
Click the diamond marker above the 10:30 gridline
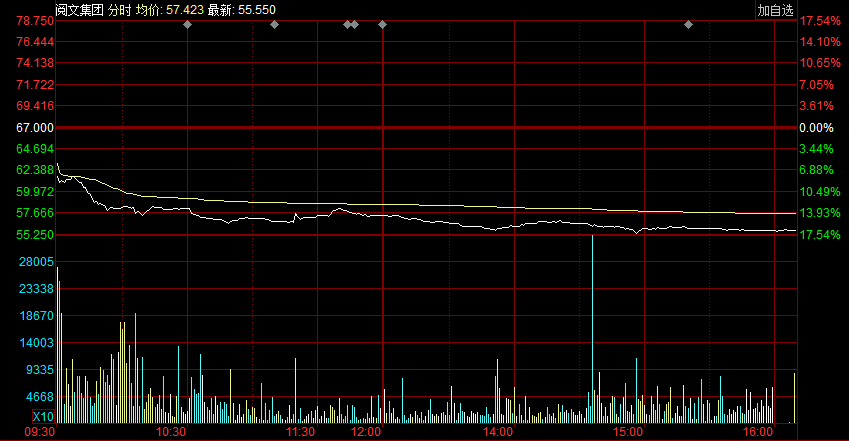187,24
